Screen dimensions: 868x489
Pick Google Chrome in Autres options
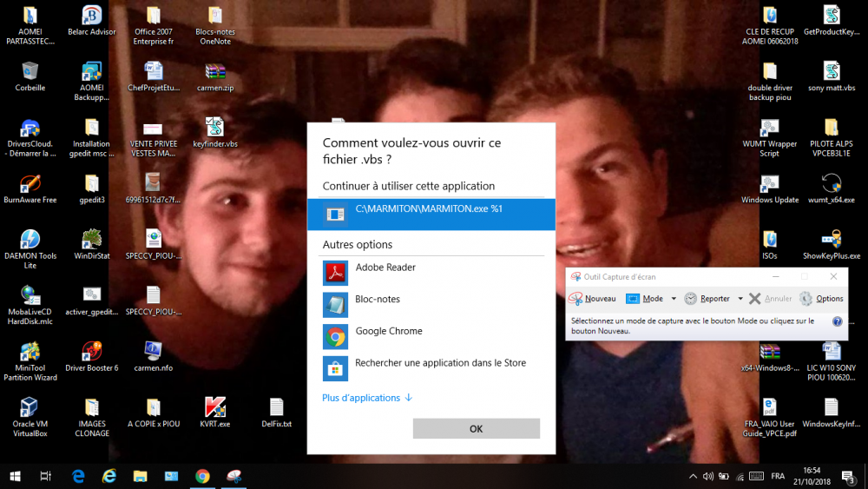388,332
